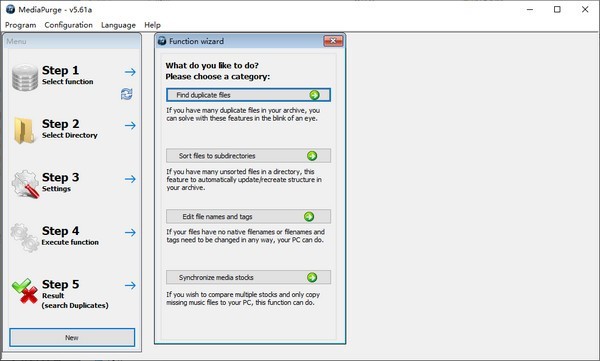Viewport: 600px width, 361px height.
Task: Click the Menu panel header
Action: coord(72,41)
